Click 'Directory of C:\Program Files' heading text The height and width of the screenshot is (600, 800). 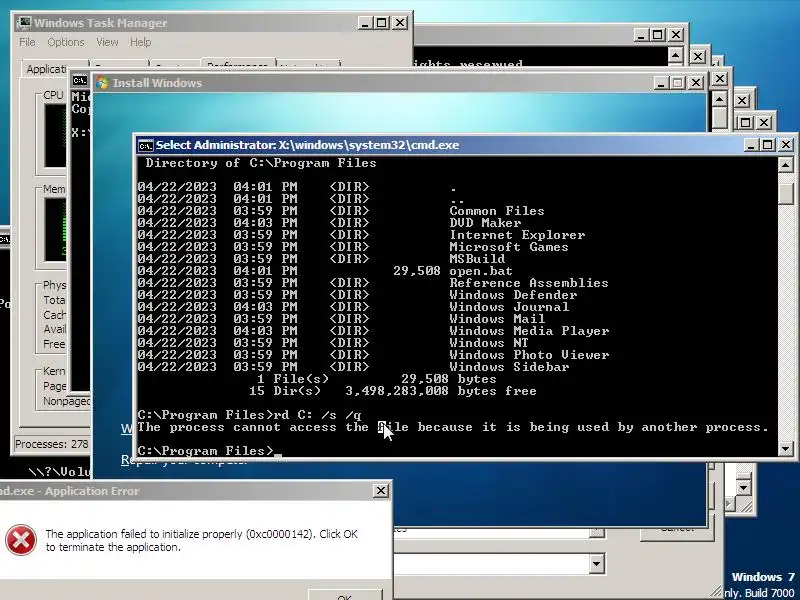tap(261, 163)
